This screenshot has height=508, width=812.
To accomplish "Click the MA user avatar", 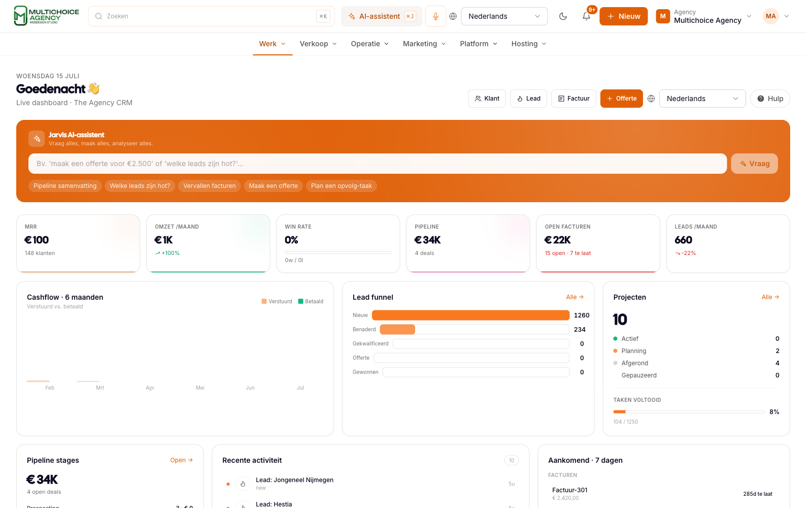I will [771, 16].
